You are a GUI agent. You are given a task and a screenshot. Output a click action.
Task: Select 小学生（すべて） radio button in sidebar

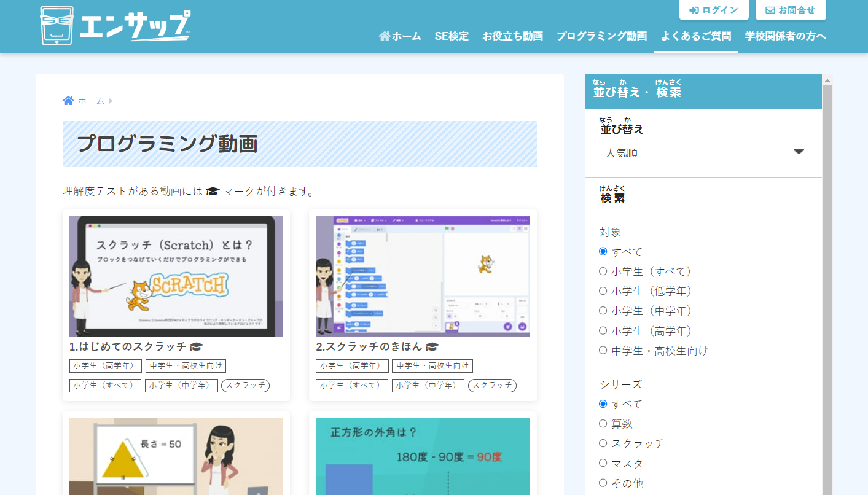(x=603, y=271)
